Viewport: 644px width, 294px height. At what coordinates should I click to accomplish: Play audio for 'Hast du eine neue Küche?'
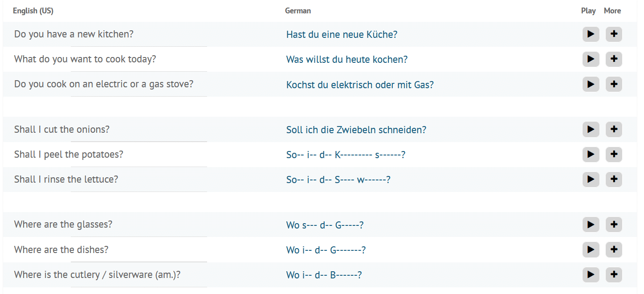point(591,34)
